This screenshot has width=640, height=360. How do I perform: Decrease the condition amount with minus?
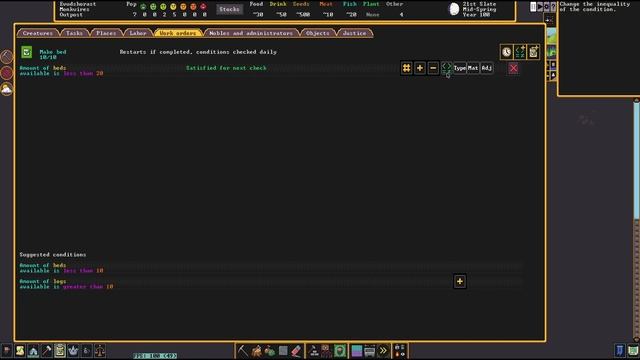point(433,68)
